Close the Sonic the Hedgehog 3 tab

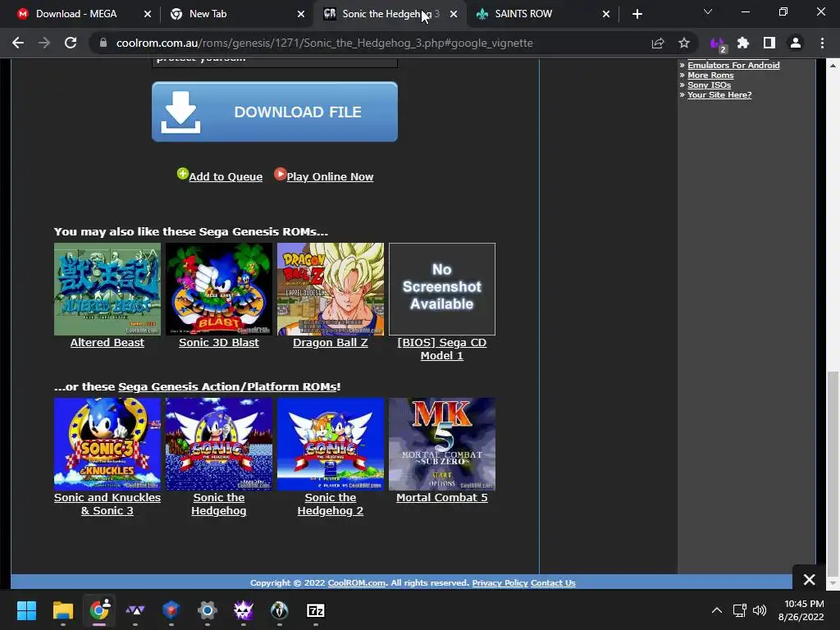point(454,14)
